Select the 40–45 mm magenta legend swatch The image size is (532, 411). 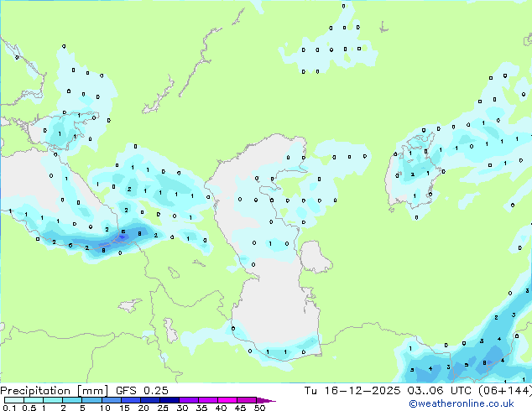pyautogui.click(x=227, y=400)
